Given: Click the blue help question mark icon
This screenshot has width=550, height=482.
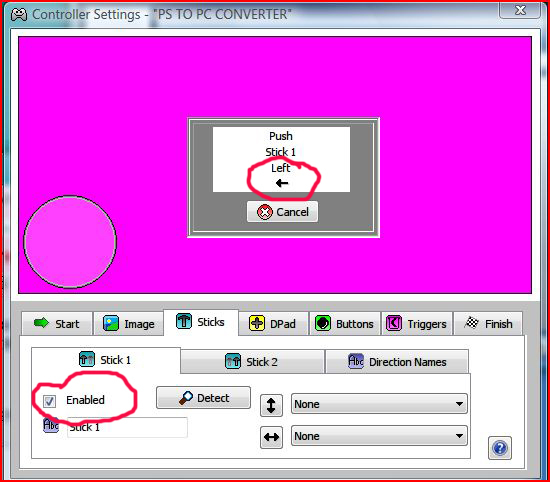Looking at the screenshot, I should 500,448.
